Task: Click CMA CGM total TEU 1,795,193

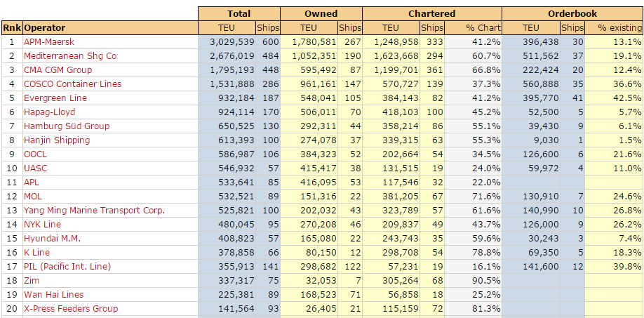Action: point(232,69)
